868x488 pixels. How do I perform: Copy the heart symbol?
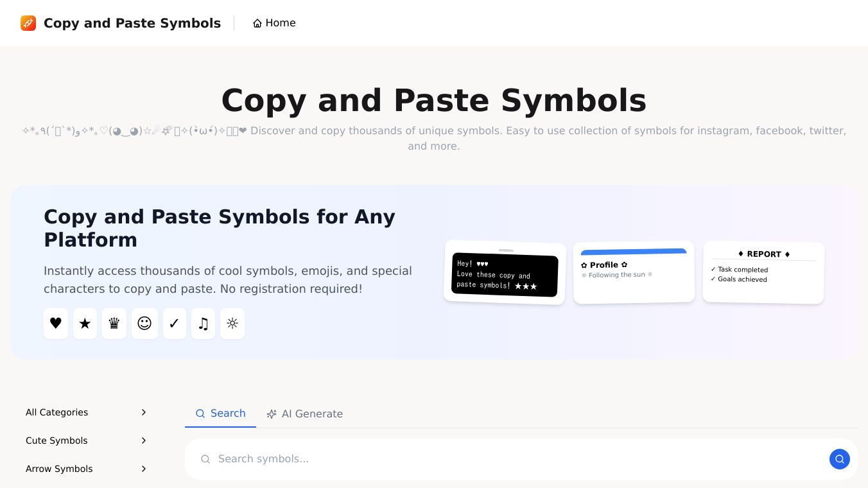click(56, 324)
